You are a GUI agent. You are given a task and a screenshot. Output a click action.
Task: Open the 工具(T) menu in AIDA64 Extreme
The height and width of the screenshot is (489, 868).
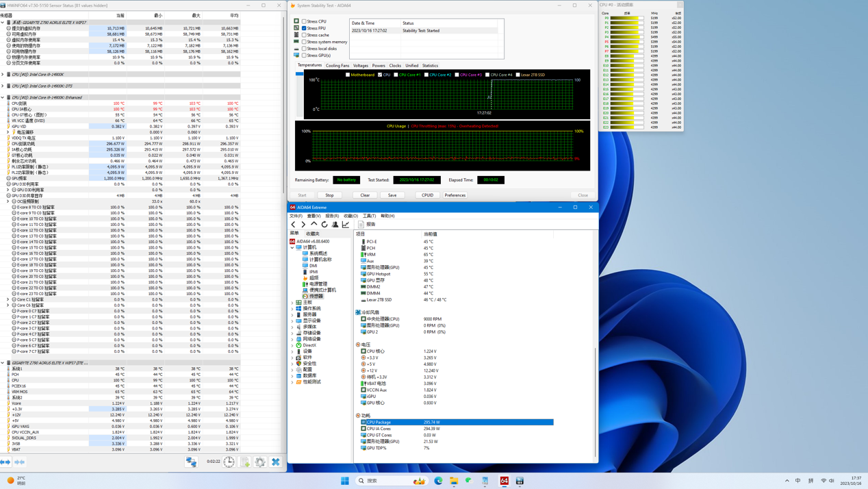pyautogui.click(x=369, y=216)
